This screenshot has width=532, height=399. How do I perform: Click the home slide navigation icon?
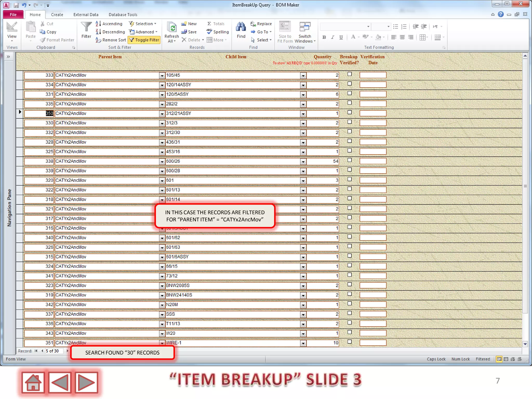tap(33, 382)
